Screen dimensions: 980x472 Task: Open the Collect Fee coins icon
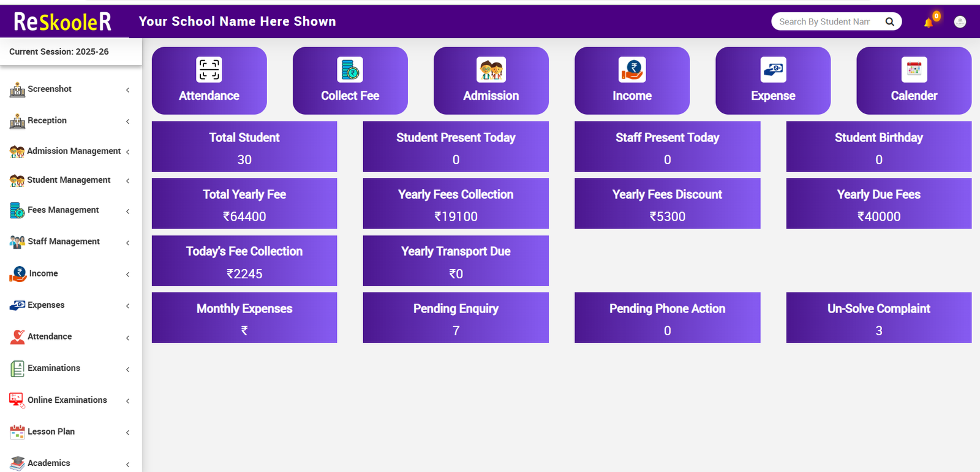pyautogui.click(x=350, y=70)
